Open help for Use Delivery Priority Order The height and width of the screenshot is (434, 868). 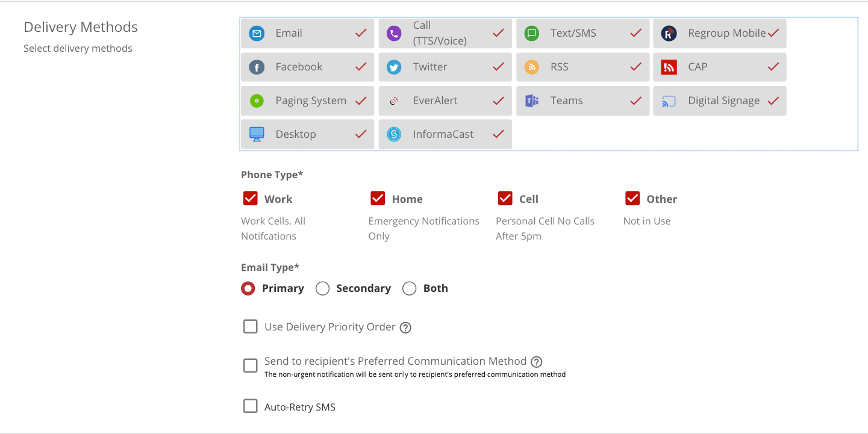point(406,328)
